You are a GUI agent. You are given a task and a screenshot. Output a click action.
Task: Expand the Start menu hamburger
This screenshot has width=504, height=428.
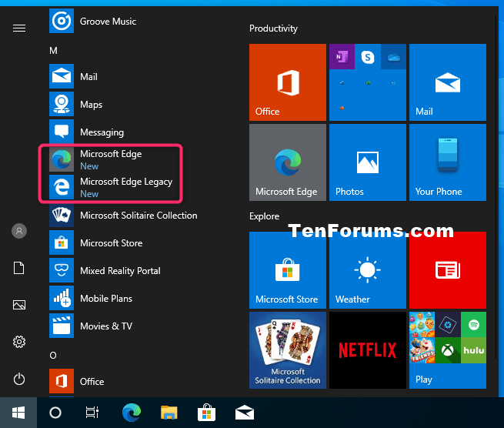(x=19, y=28)
